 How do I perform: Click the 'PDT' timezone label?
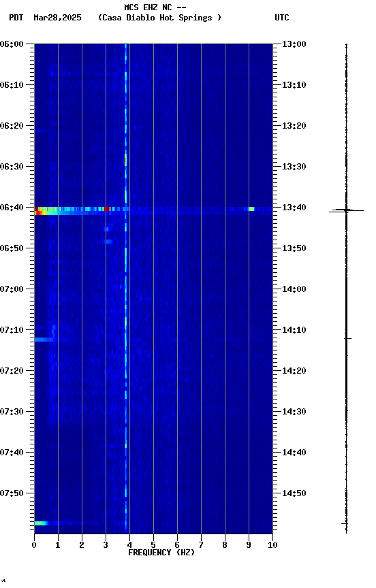(x=16, y=18)
